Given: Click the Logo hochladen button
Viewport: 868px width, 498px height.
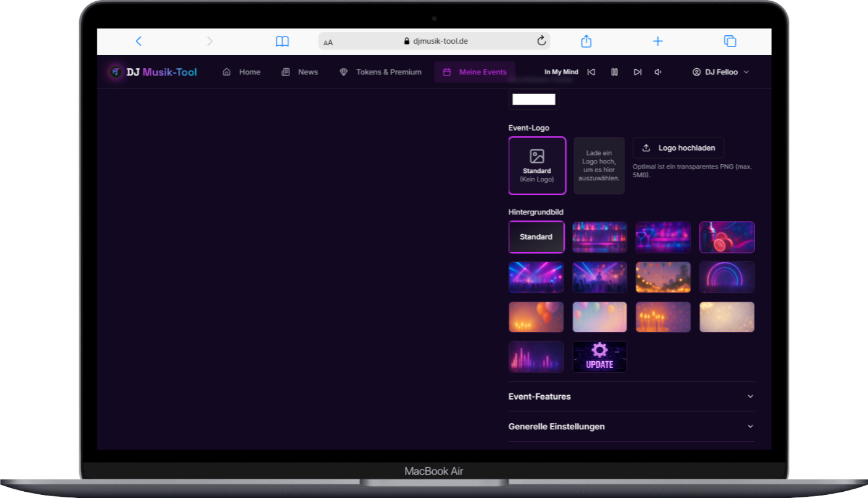Looking at the screenshot, I should coord(678,148).
